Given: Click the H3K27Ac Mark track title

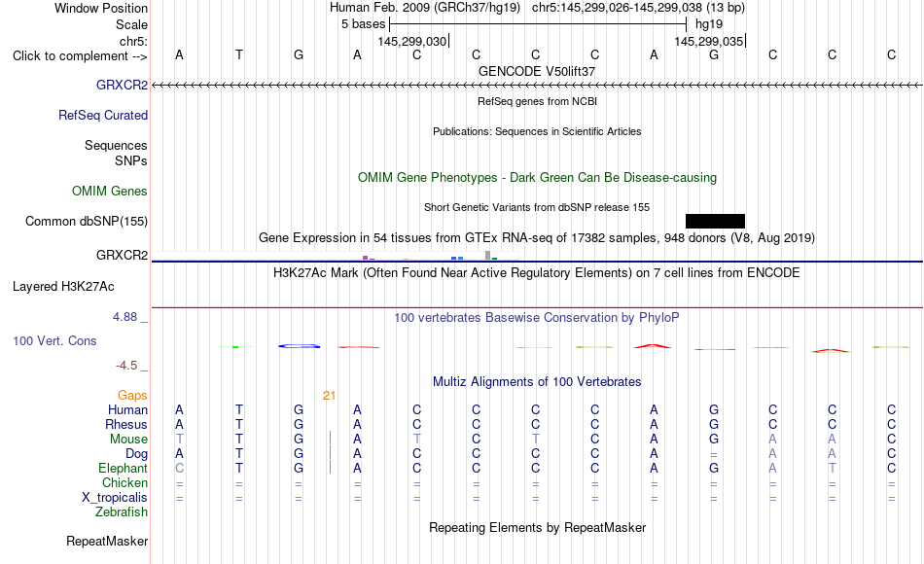Looking at the screenshot, I should 537,273.
